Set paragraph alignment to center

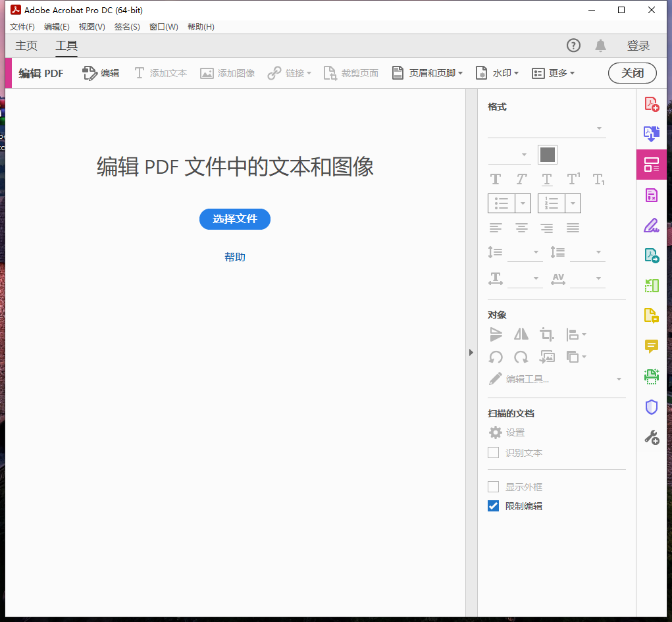521,227
